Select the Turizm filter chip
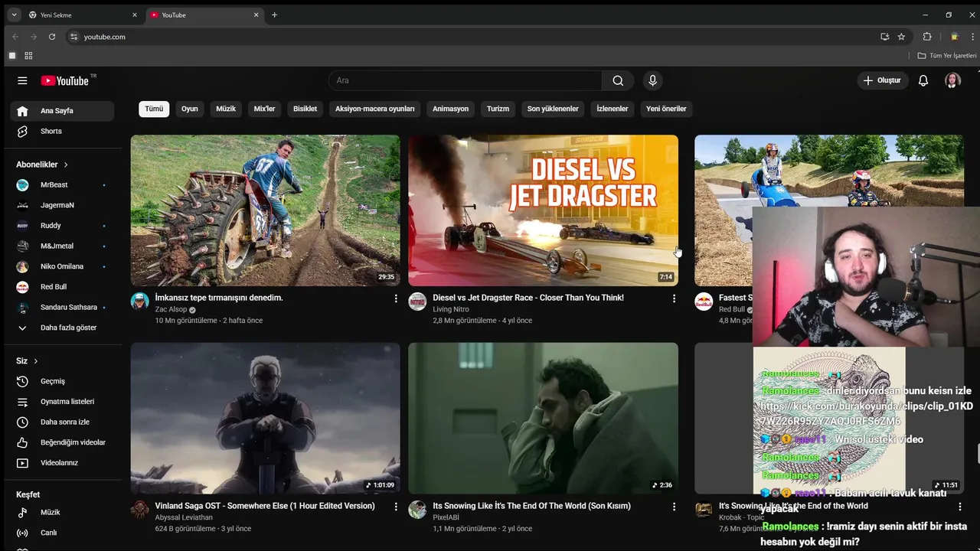Screen dimensions: 980x551 [498, 109]
